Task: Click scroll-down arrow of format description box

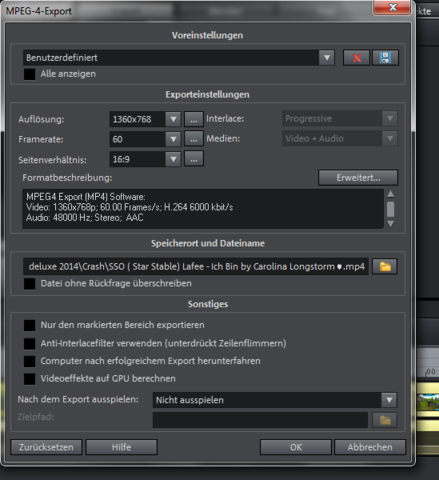Action: [391, 223]
